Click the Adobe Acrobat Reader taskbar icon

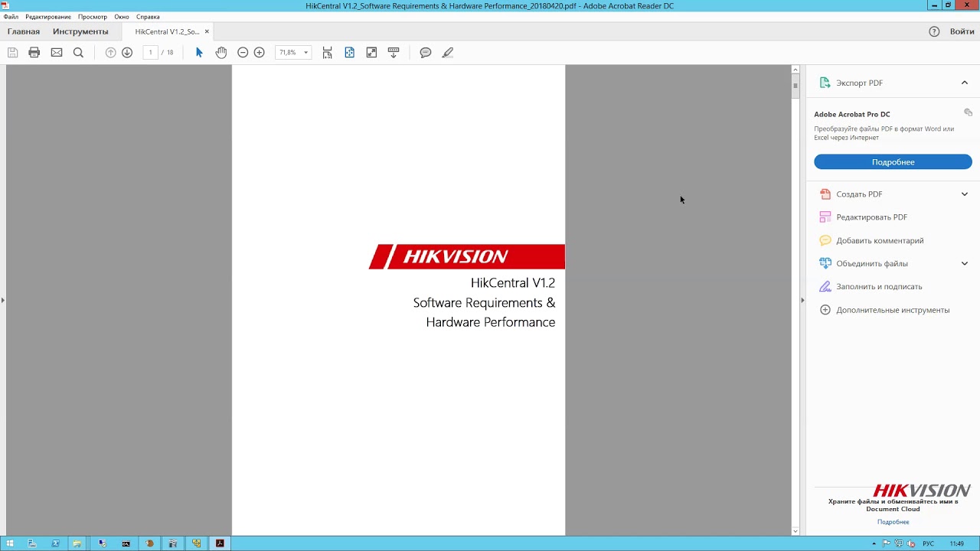(220, 543)
